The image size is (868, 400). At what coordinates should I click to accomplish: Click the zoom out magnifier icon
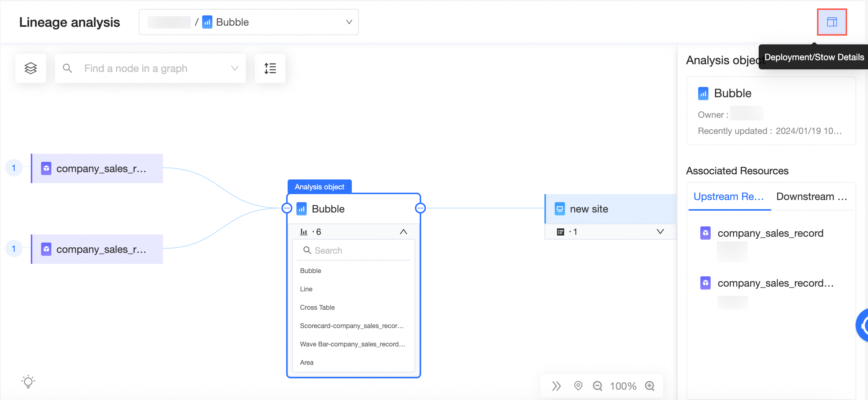click(597, 386)
